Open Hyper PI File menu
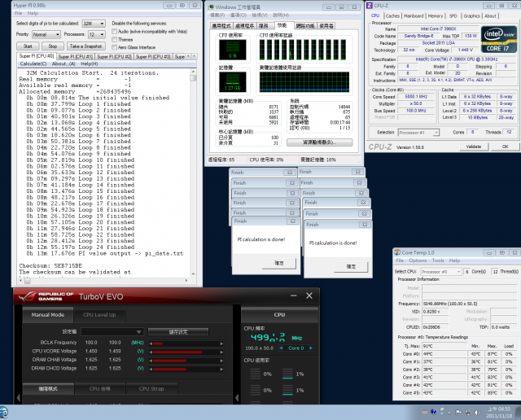This screenshot has width=521, height=420. (x=18, y=13)
